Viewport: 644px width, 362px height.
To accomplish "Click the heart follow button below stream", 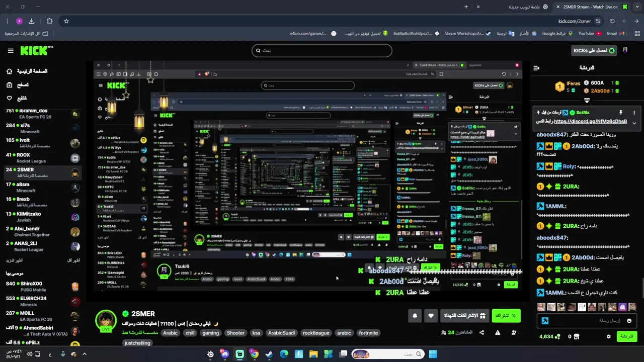I will tap(431, 316).
